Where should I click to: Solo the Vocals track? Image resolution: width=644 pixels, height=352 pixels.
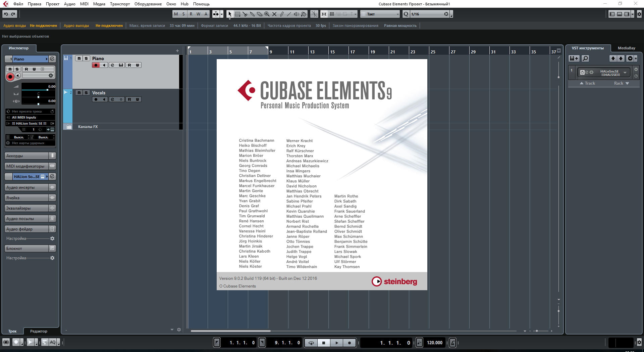86,93
